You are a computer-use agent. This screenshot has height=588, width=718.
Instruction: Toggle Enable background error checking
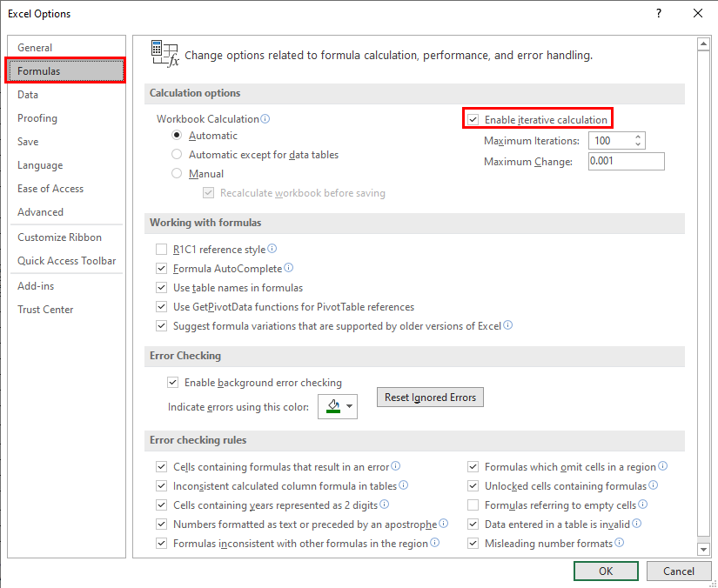pyautogui.click(x=172, y=383)
